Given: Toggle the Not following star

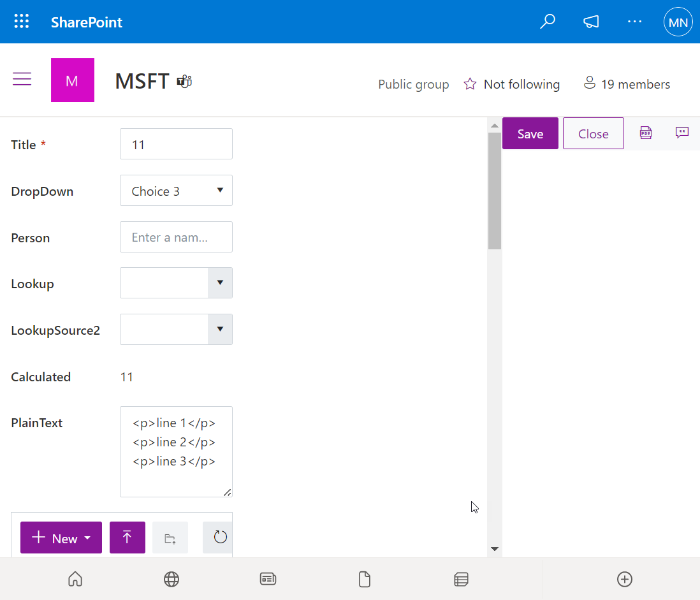Looking at the screenshot, I should pyautogui.click(x=470, y=84).
